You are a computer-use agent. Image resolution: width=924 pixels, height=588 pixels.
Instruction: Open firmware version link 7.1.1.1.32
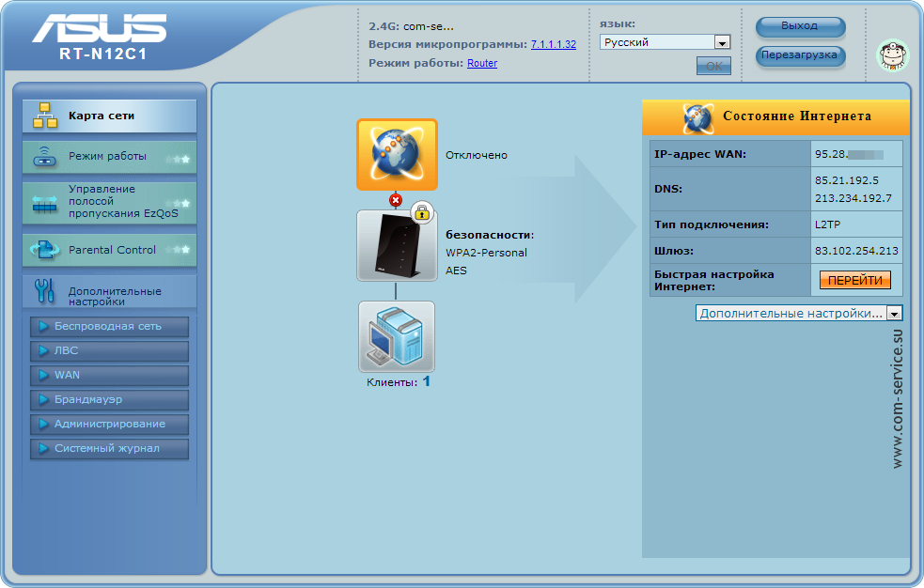click(553, 44)
